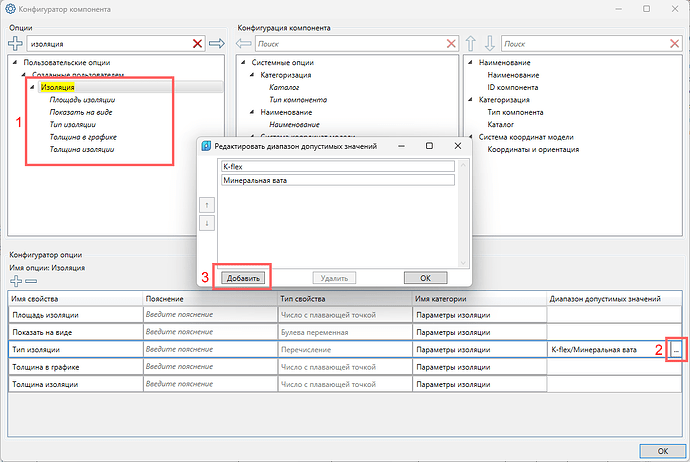Click Добавить button in range dialog
This screenshot has height=462, width=690.
[243, 278]
